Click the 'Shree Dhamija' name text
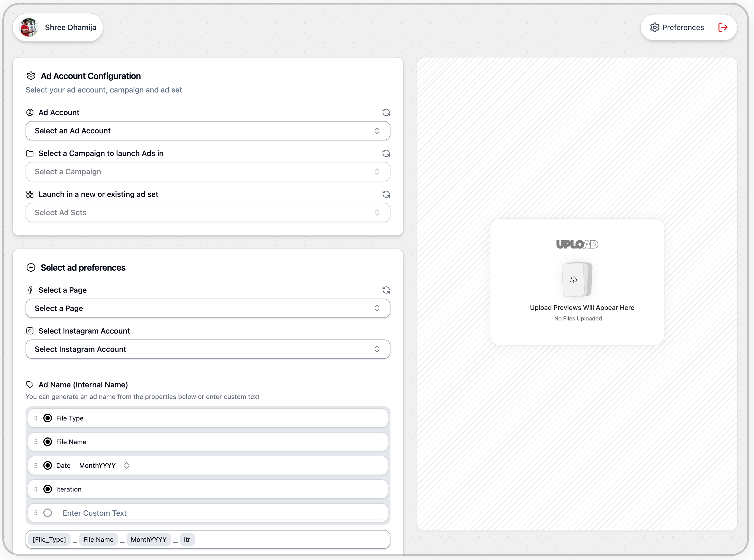Viewport: 754px width, 560px height. point(71,28)
